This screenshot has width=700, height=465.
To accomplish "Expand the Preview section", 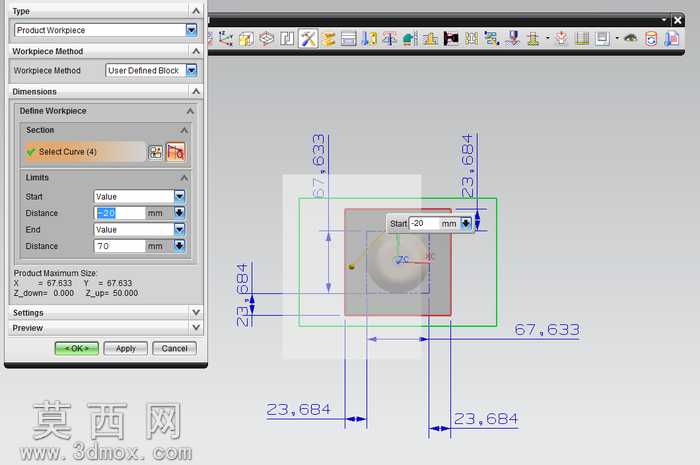I will pos(196,328).
